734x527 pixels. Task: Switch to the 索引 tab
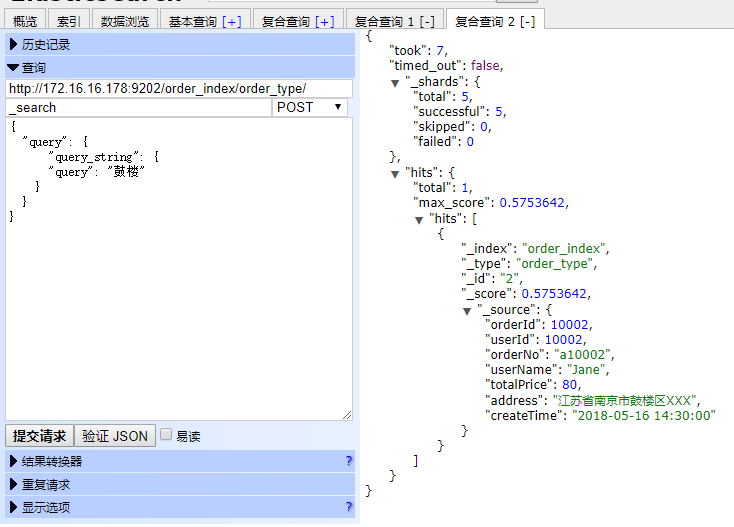point(69,21)
